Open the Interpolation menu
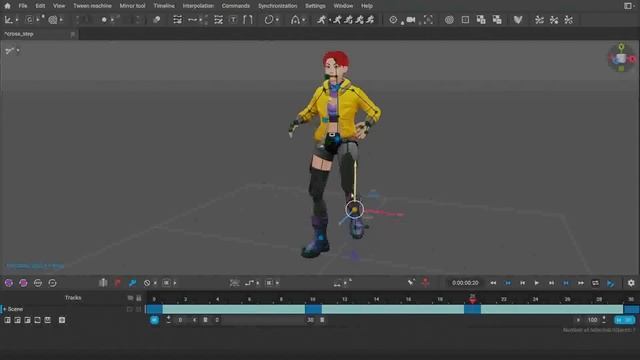The width and height of the screenshot is (640, 360). coord(198,6)
